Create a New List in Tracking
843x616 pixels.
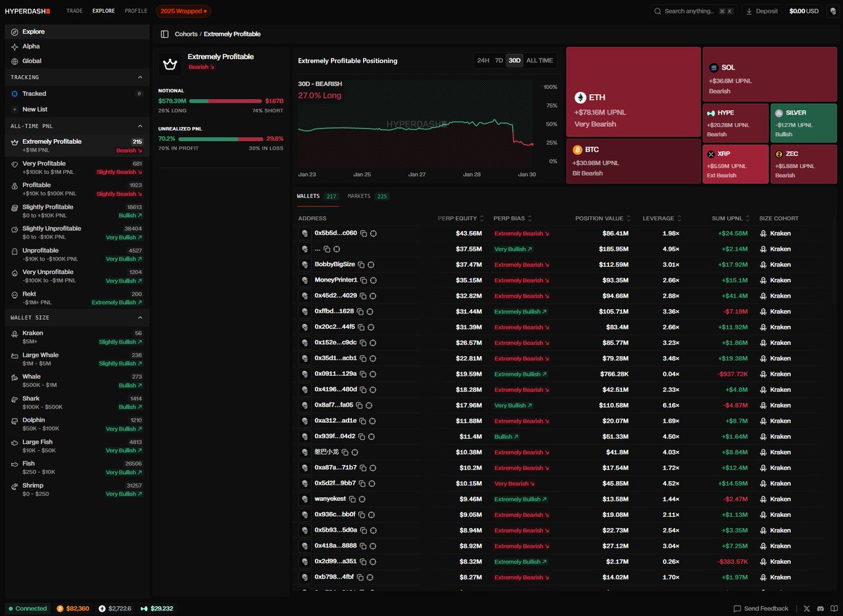pyautogui.click(x=76, y=110)
